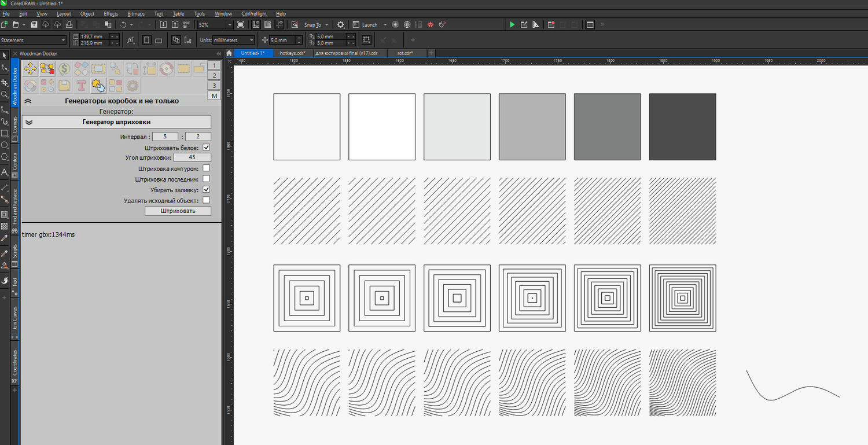
Task: Open the File menu
Action: (x=6, y=13)
